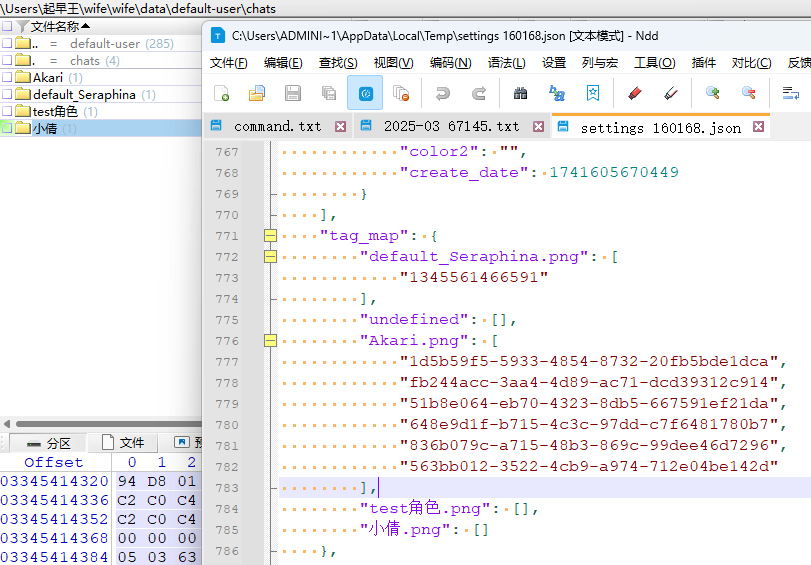Switch to the 2025-03 67145.txt tab
The width and height of the screenshot is (811, 565).
tap(451, 126)
